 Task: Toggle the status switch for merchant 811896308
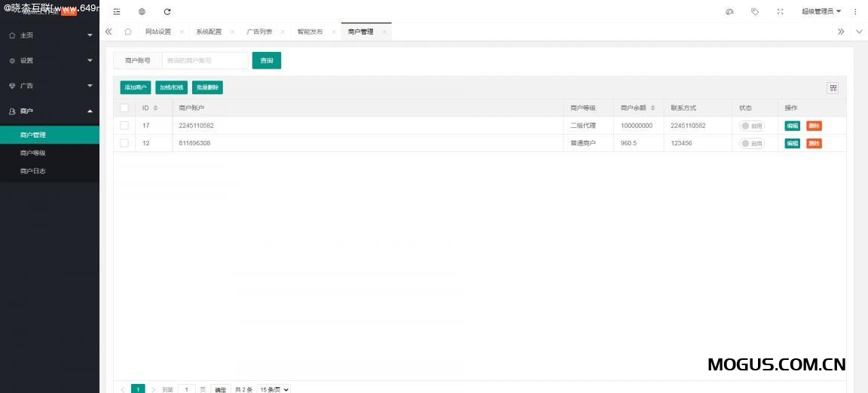[x=751, y=144]
